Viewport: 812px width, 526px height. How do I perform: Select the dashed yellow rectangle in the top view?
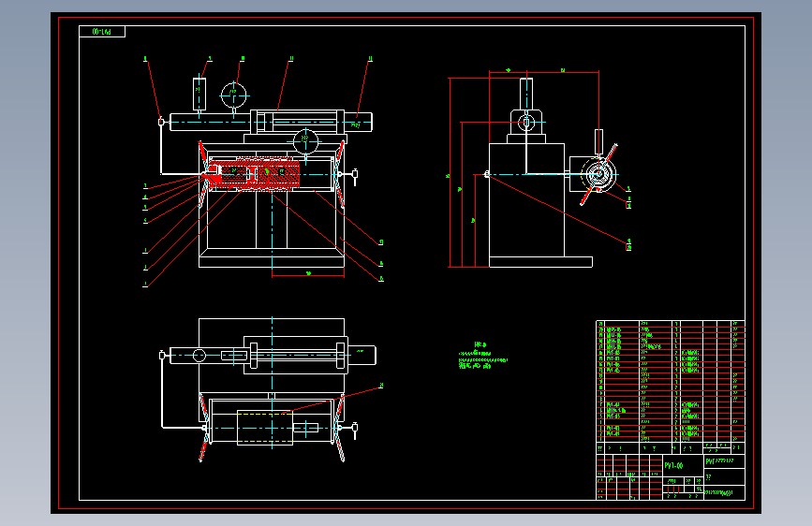(265, 428)
